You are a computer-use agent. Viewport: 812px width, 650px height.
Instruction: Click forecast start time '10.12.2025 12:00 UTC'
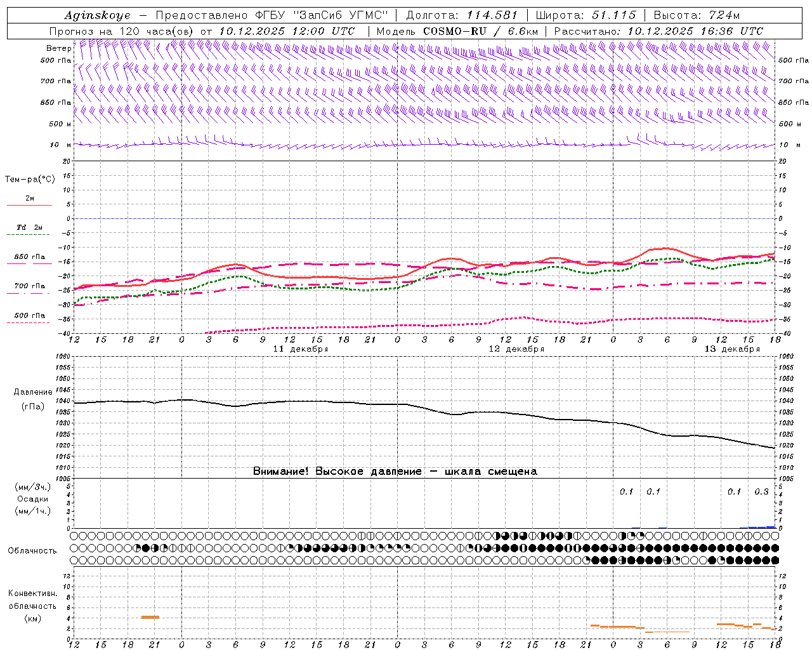(287, 31)
